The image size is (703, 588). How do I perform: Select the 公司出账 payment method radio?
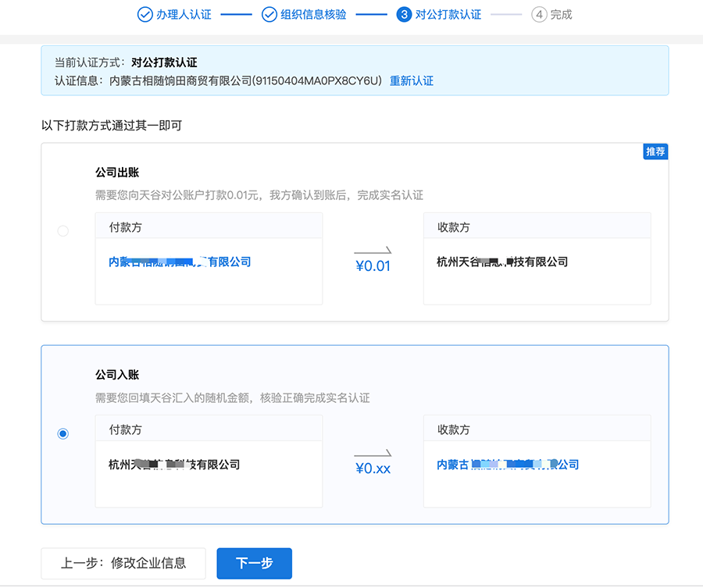tap(62, 230)
